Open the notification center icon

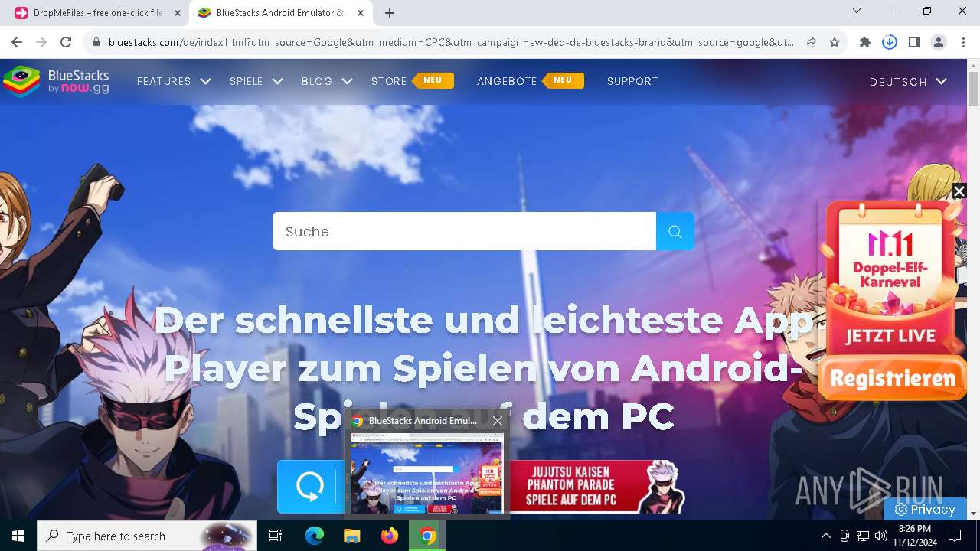coord(955,536)
